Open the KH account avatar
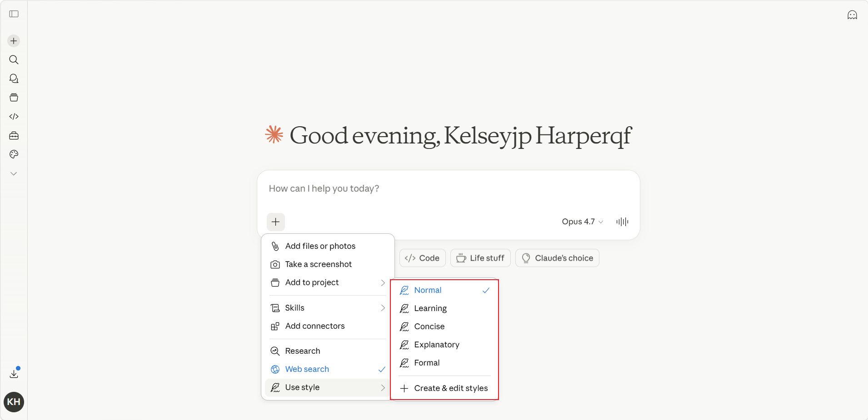 click(x=14, y=402)
